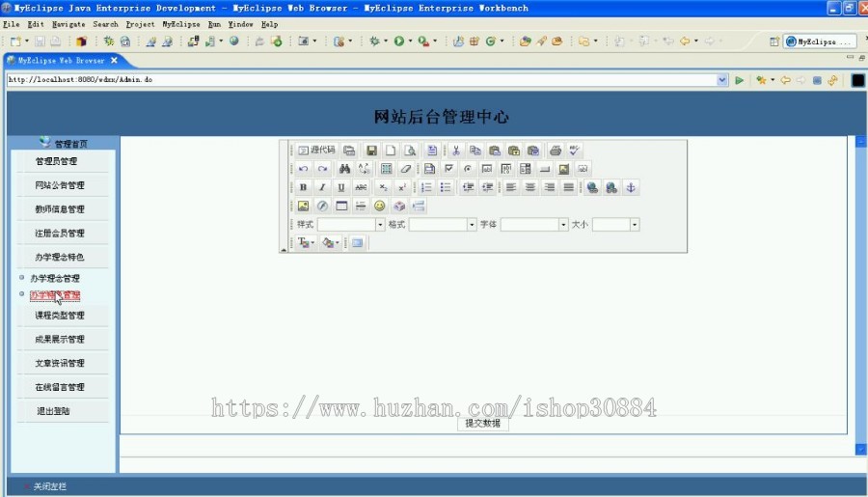Click the save icon in editor toolbar
This screenshot has width=868, height=497.
371,151
